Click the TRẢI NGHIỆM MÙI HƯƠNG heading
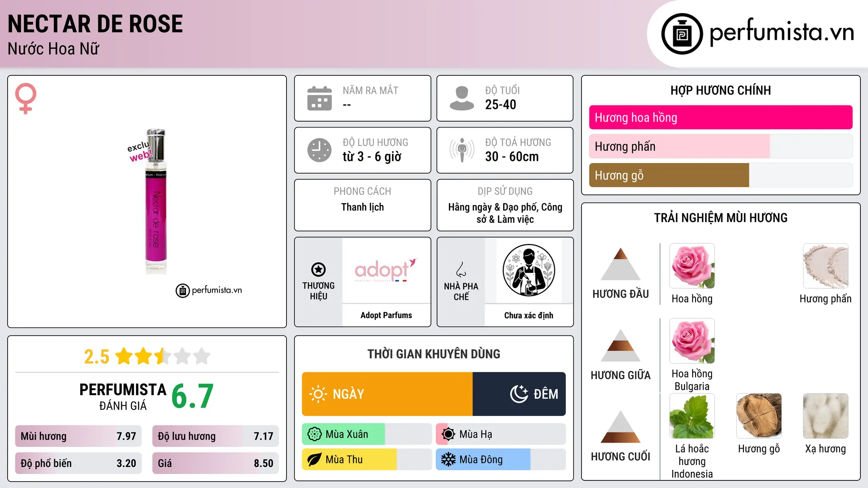This screenshot has width=868, height=488. pos(721,218)
